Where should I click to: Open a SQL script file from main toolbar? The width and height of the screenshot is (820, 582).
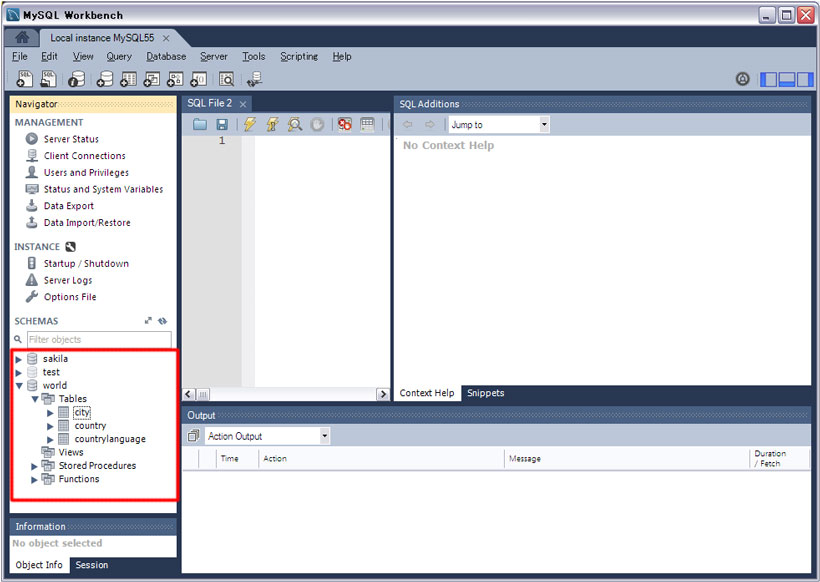[48, 78]
